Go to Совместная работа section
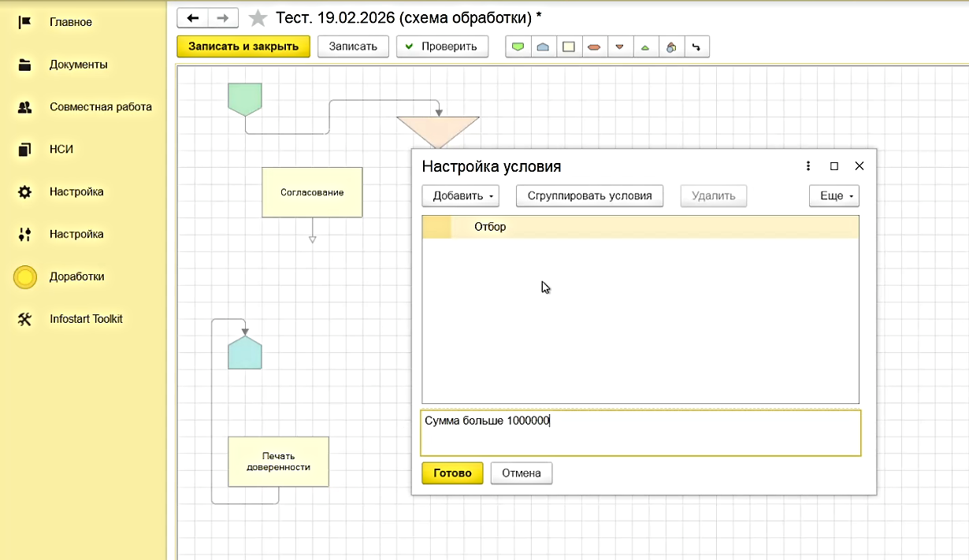This screenshot has height=560, width=969. click(x=100, y=107)
